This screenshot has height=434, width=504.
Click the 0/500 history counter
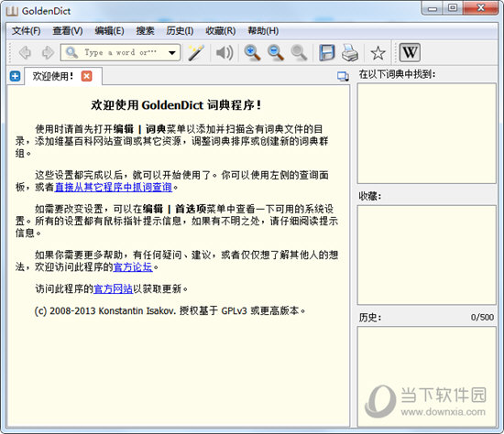coord(482,318)
